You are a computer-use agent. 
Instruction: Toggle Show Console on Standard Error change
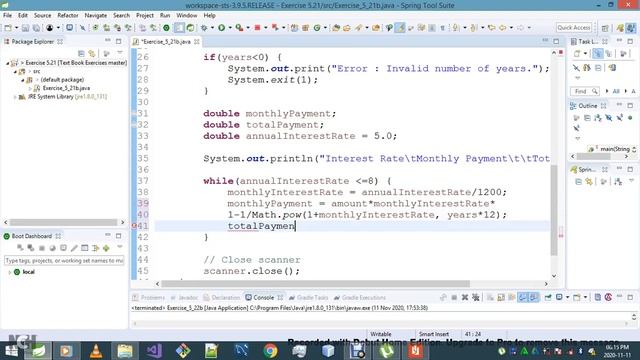(533, 298)
